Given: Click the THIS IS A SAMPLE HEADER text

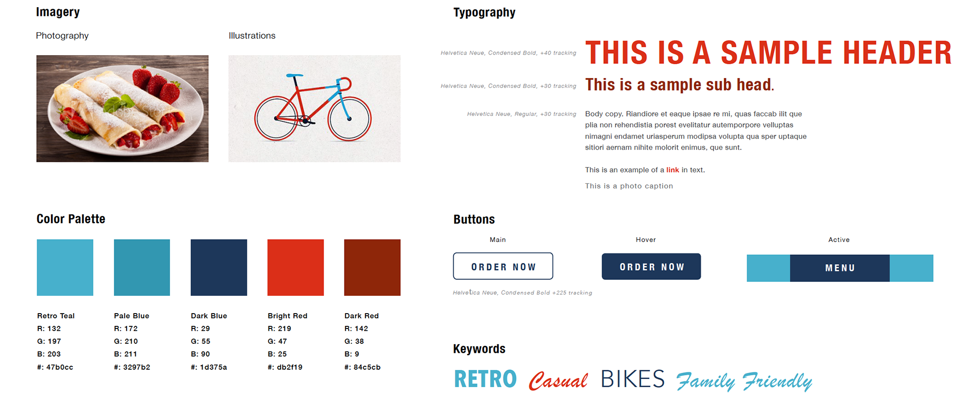Looking at the screenshot, I should pos(768,53).
